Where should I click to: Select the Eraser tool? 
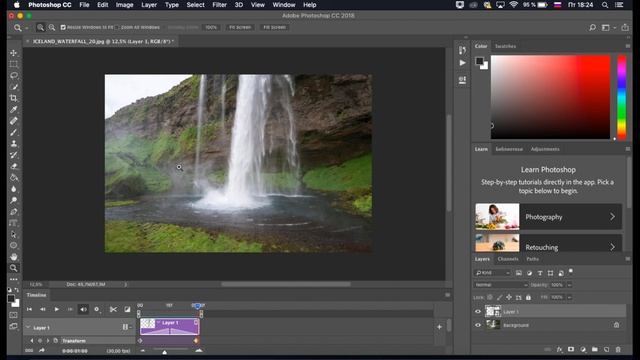[14, 166]
